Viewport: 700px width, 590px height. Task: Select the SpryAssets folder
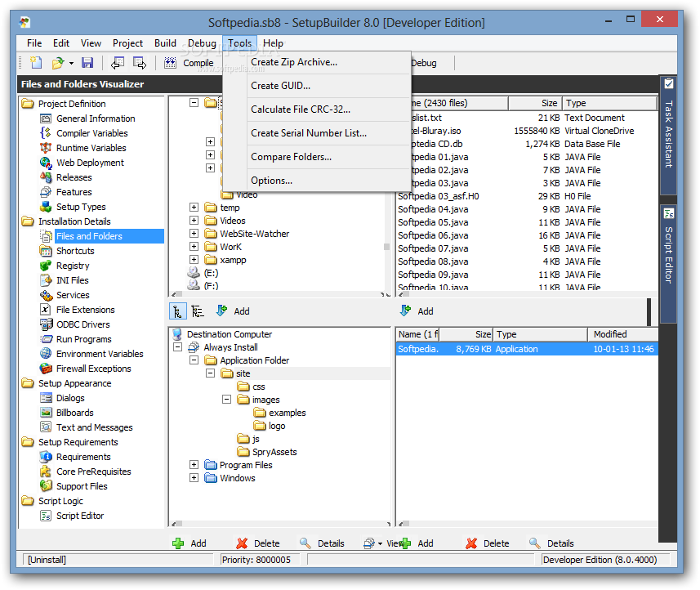(x=274, y=452)
